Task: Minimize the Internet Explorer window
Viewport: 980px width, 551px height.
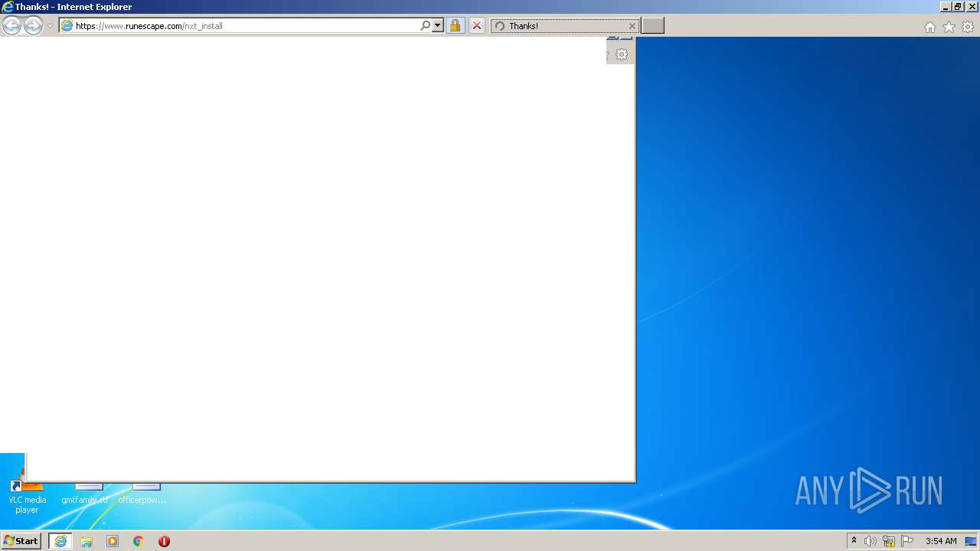Action: point(946,7)
